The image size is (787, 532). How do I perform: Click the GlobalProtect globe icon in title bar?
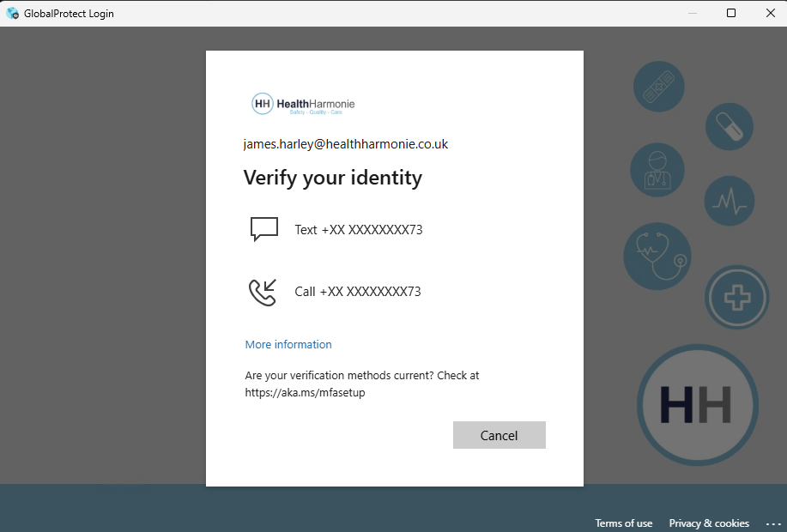click(x=12, y=13)
